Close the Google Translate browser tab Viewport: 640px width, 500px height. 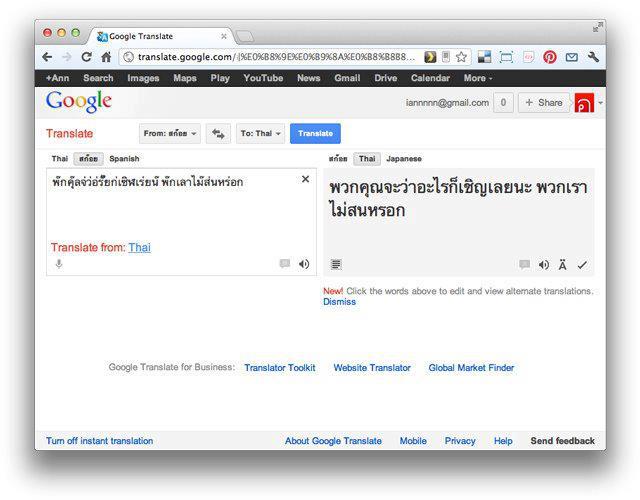tap(224, 36)
